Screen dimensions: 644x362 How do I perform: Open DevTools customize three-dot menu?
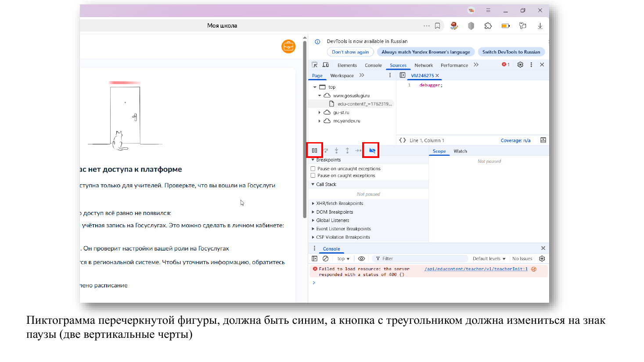pyautogui.click(x=531, y=65)
